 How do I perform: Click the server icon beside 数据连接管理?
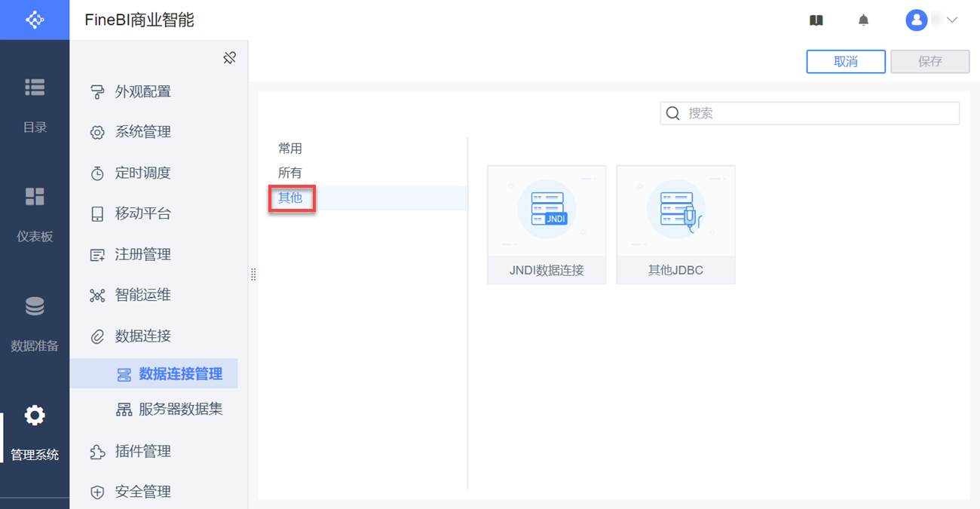124,375
